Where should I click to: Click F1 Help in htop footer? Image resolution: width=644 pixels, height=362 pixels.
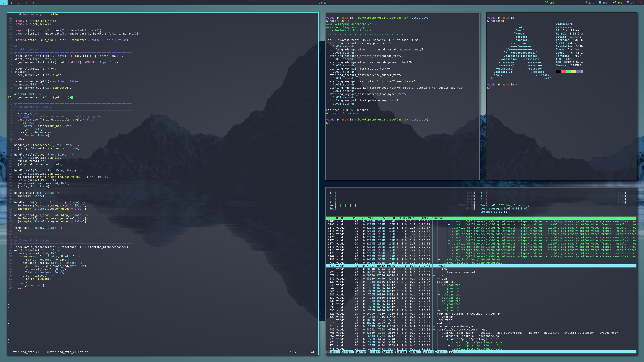[x=333, y=352]
